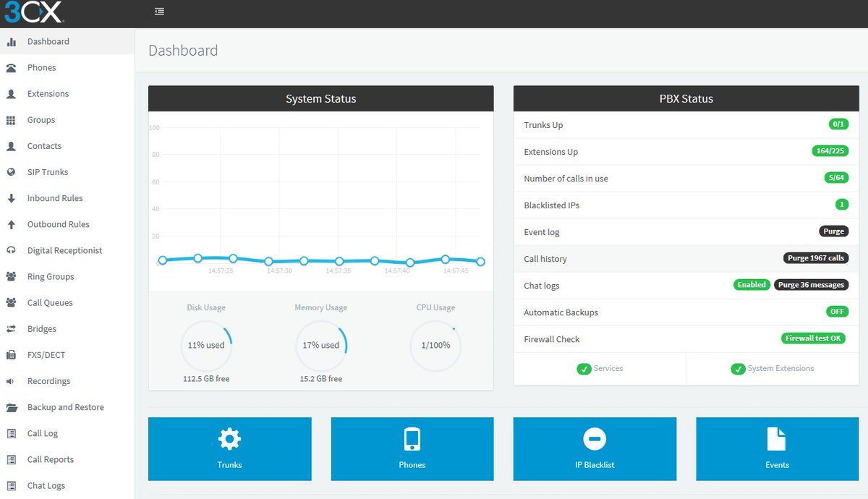The width and height of the screenshot is (868, 499).
Task: Open Extensions in the sidebar menu
Action: (x=67, y=94)
